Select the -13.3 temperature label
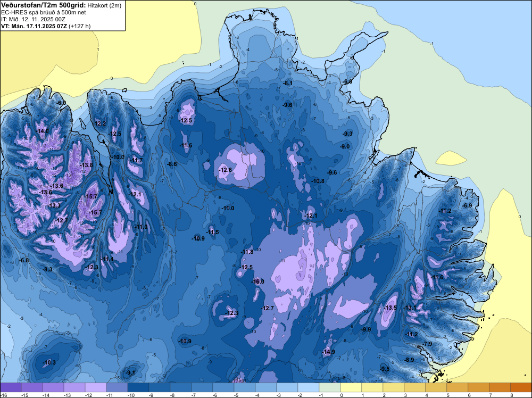The height and width of the screenshot is (398, 532). (x=54, y=205)
